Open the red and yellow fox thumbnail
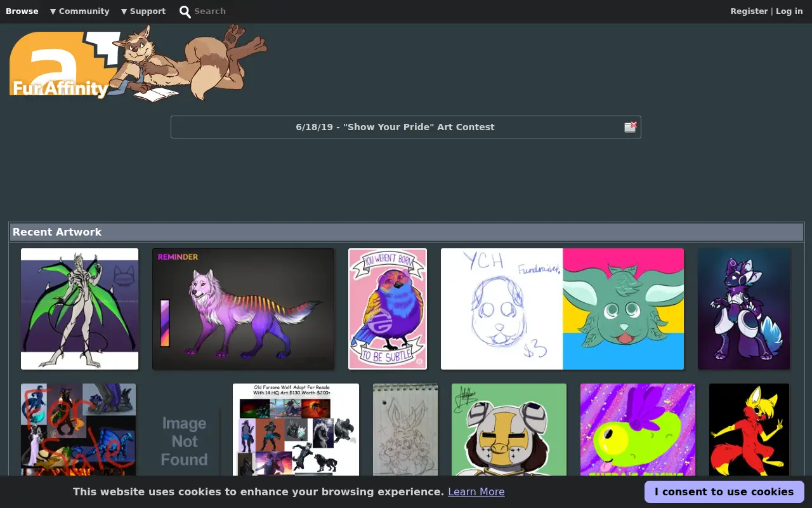 point(749,430)
